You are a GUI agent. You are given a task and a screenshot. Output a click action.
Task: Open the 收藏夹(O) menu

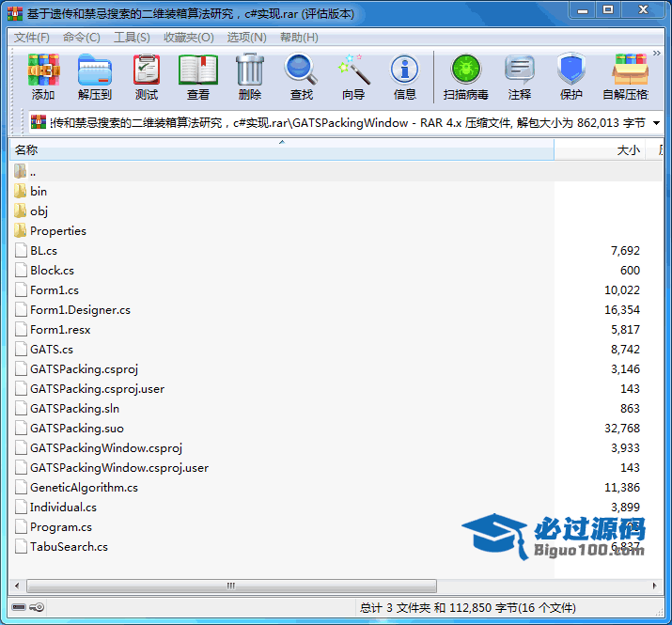click(x=189, y=38)
